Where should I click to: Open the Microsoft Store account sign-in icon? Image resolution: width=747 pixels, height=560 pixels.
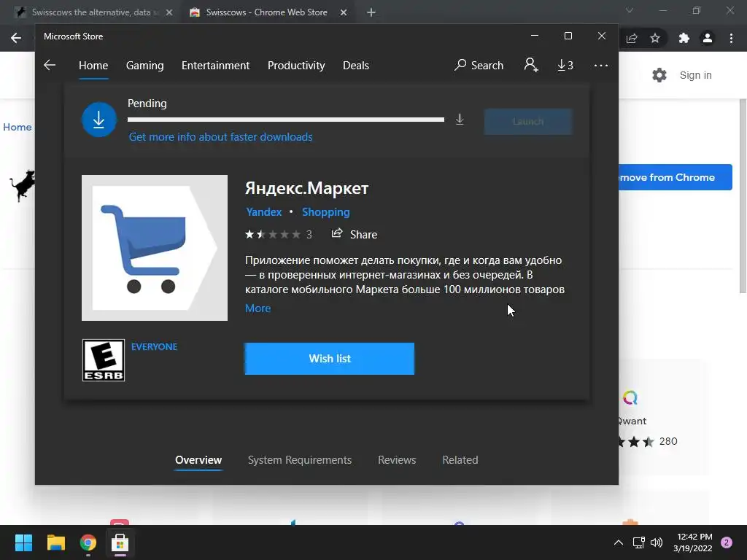click(531, 65)
